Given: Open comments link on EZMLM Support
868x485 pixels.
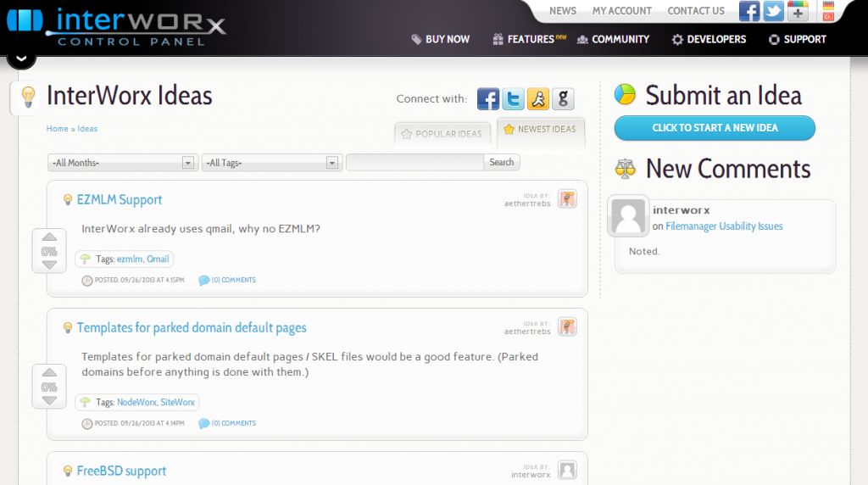Looking at the screenshot, I should pos(234,280).
